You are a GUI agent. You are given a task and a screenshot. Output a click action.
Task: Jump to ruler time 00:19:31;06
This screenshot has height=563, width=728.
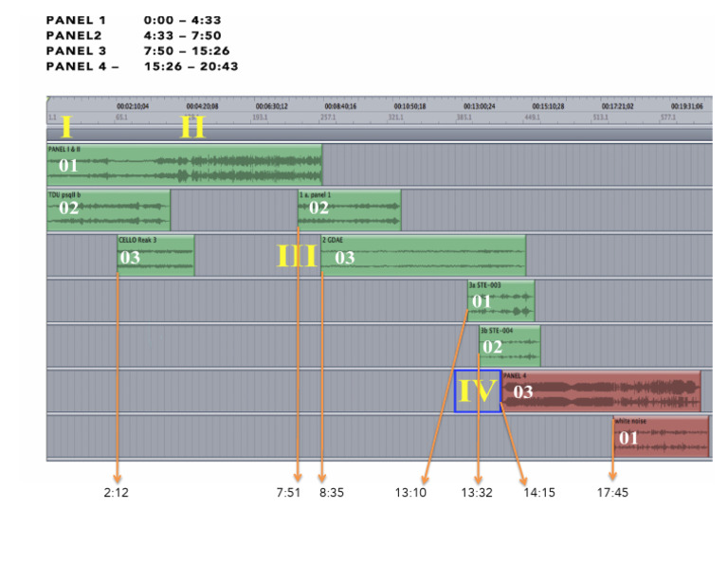point(686,106)
